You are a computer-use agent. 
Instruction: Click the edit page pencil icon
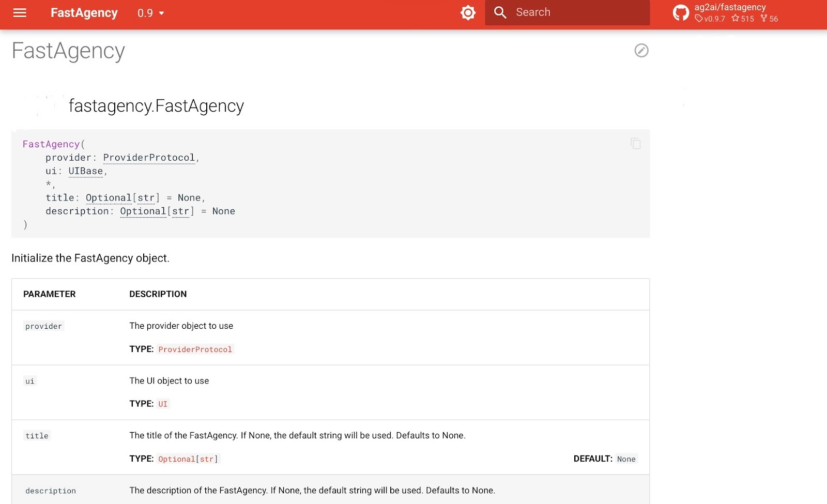[x=641, y=50]
